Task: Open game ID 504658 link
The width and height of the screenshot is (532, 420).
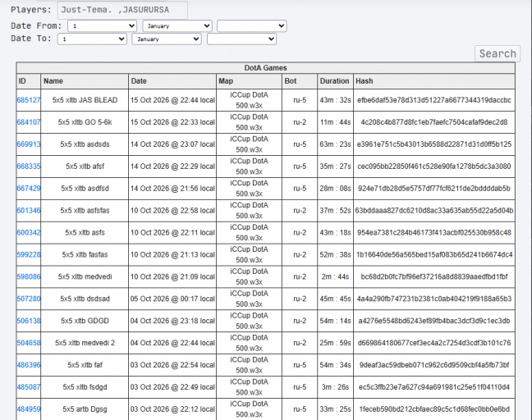Action: 29,343
